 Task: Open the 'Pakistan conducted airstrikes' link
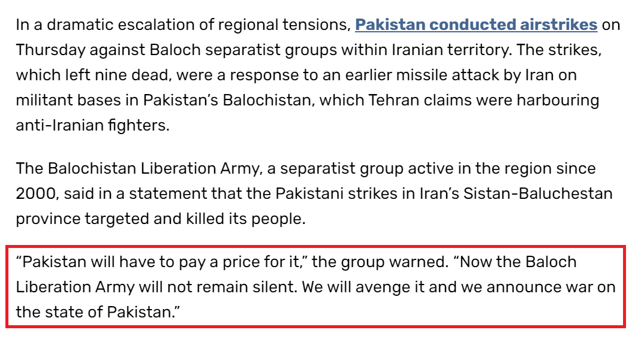pos(476,25)
